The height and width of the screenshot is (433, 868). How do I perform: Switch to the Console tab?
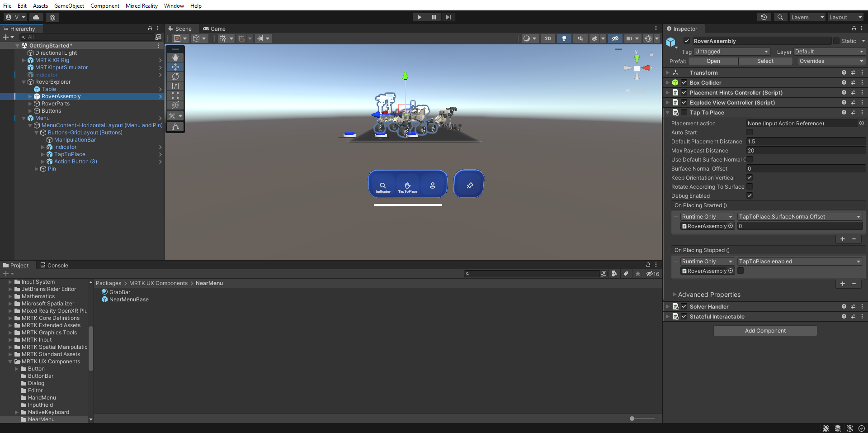[x=54, y=266]
